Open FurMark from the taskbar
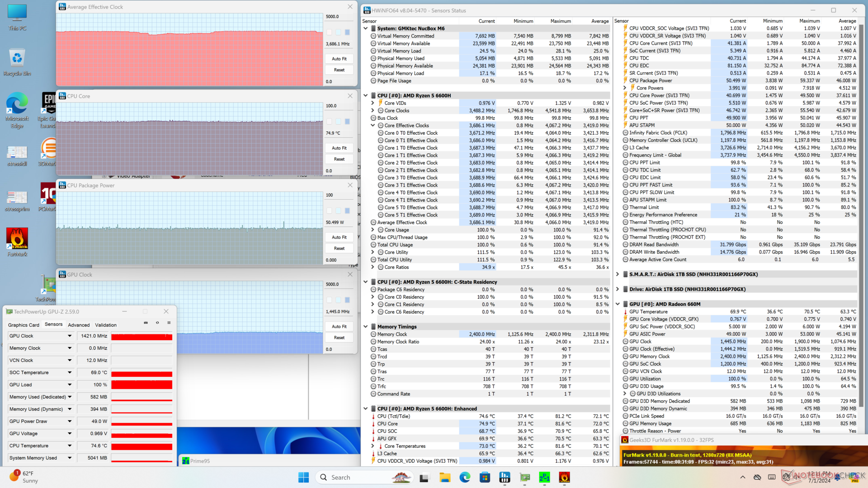This screenshot has width=868, height=488. [564, 477]
